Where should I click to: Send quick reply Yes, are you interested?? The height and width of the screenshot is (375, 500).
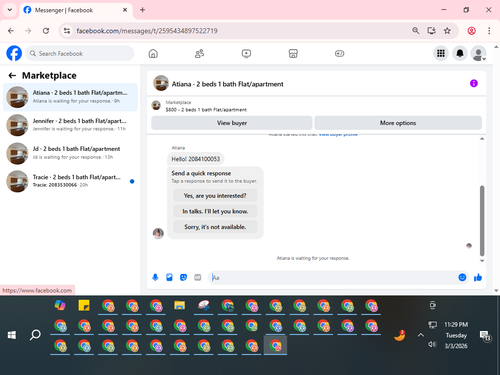[215, 196]
